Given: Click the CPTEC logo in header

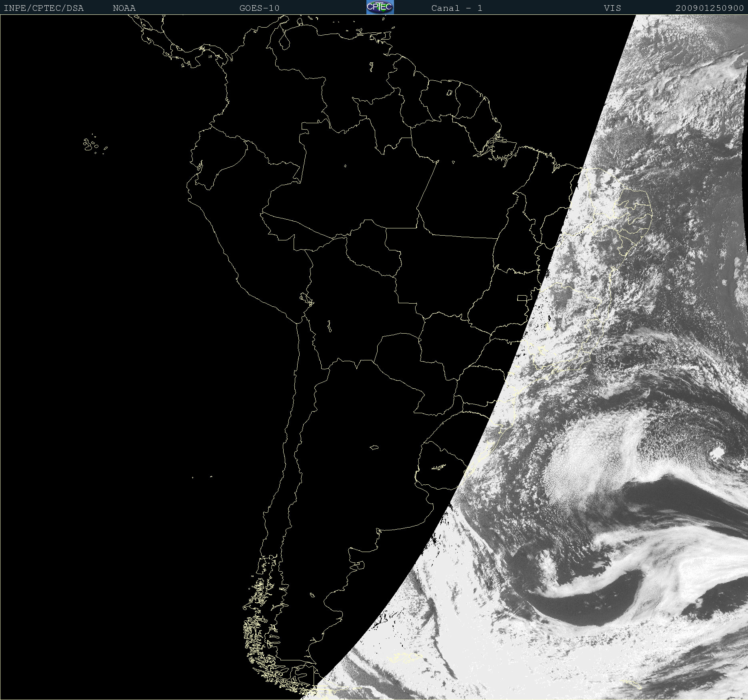Looking at the screenshot, I should click(x=380, y=7).
